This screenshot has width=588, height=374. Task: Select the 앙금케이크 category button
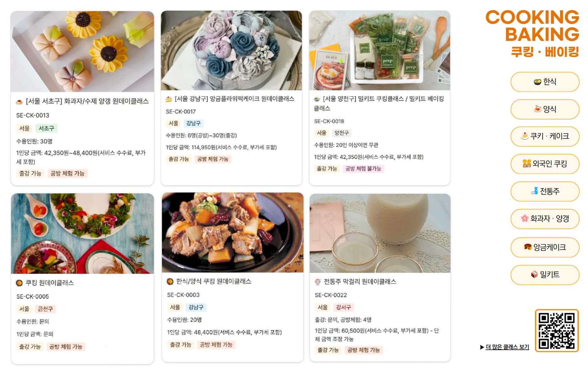(x=545, y=247)
